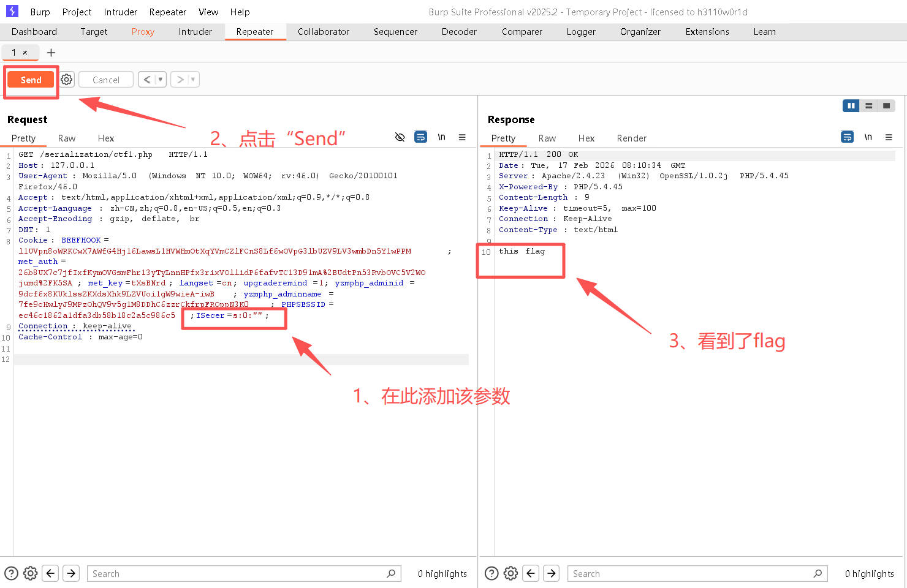Expand forward history dropdown arrow

point(194,80)
